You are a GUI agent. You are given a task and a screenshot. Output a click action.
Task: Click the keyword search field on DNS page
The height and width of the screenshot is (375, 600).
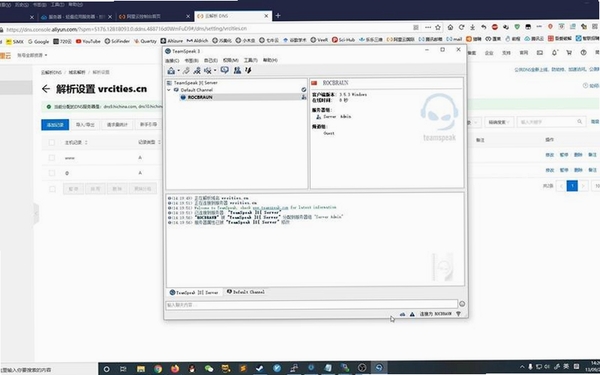pyautogui.click(x=551, y=122)
